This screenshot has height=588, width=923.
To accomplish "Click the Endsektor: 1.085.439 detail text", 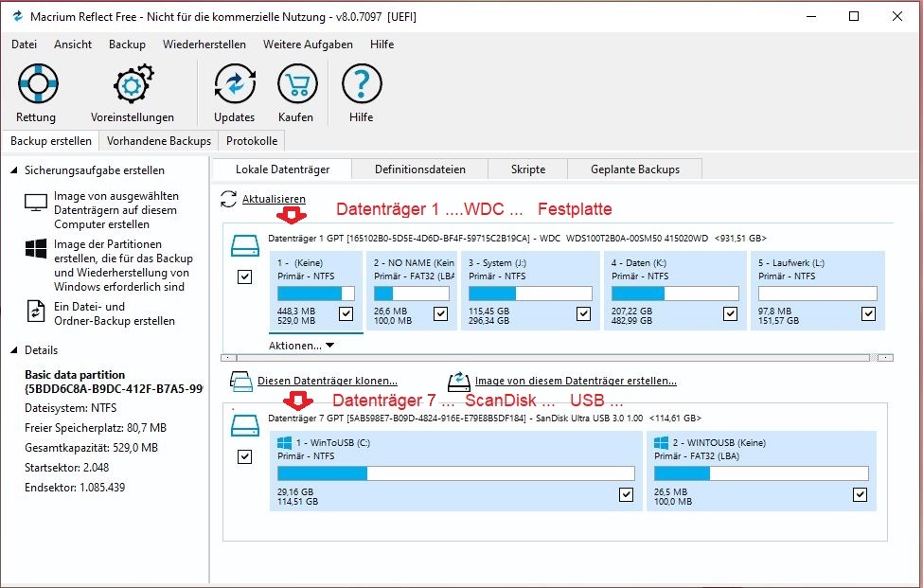I will 75,488.
